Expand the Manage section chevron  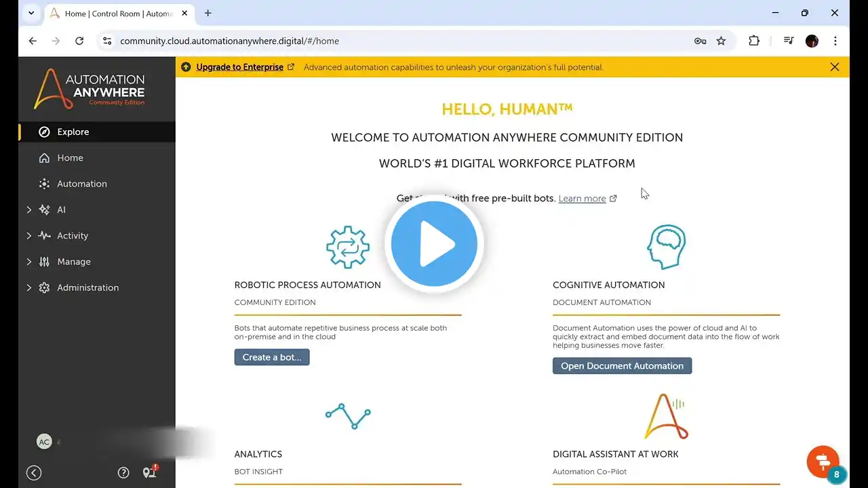[29, 262]
